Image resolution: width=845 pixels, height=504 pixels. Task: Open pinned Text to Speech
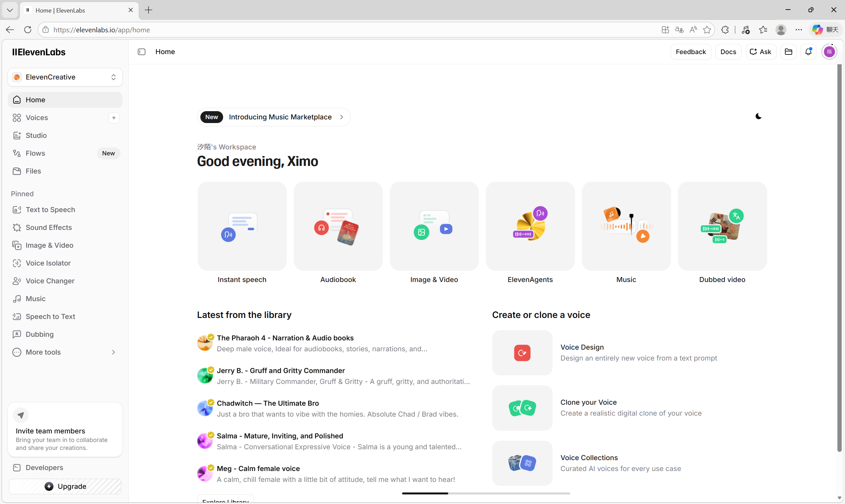65,210
